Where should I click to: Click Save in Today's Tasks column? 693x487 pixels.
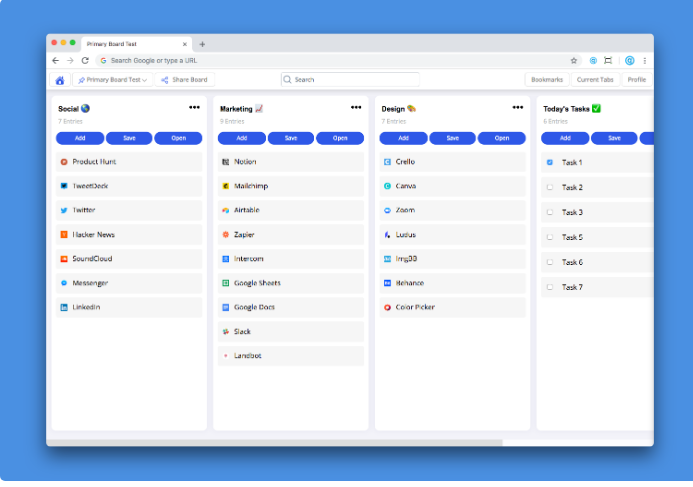tap(614, 138)
